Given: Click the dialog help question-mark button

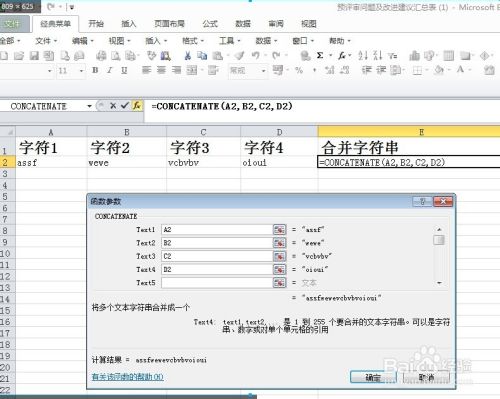Looking at the screenshot, I should pyautogui.click(x=422, y=201).
